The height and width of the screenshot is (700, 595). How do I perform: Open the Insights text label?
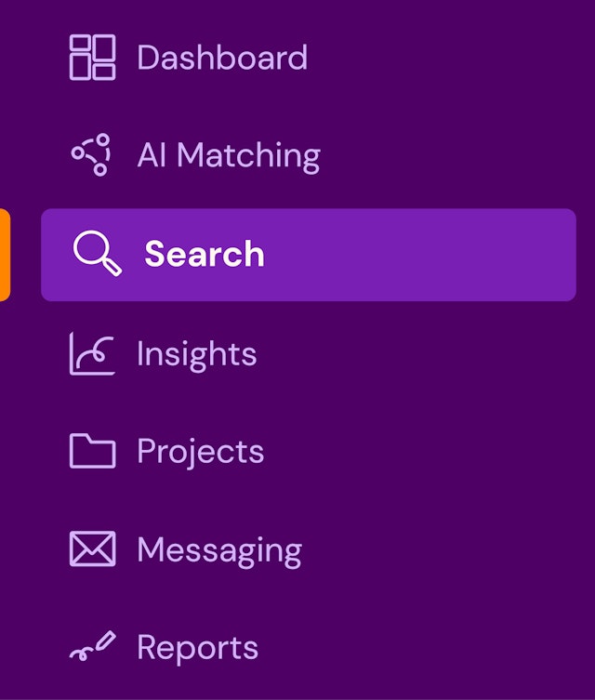click(x=196, y=354)
